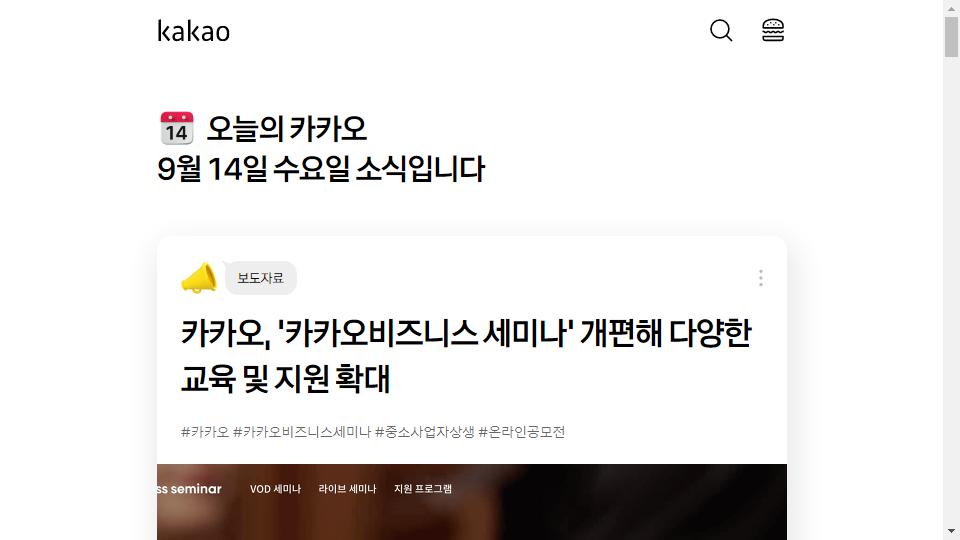Select the 지원 프로그램 tab in image
Screen dimensions: 960x540
coord(423,489)
